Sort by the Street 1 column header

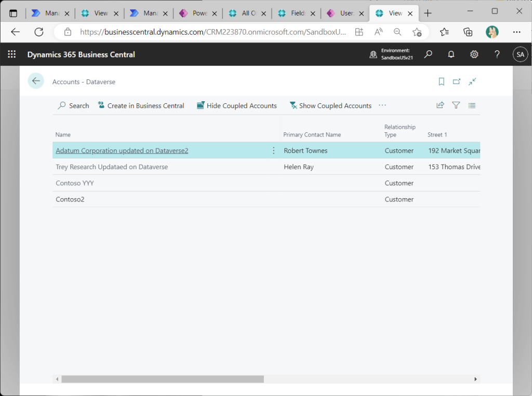tap(437, 134)
